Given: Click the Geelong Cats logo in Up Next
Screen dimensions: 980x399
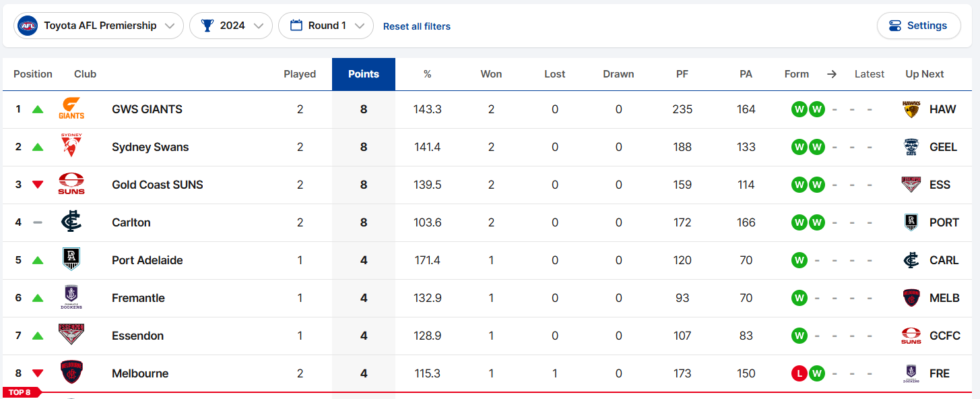Looking at the screenshot, I should pyautogui.click(x=911, y=147).
